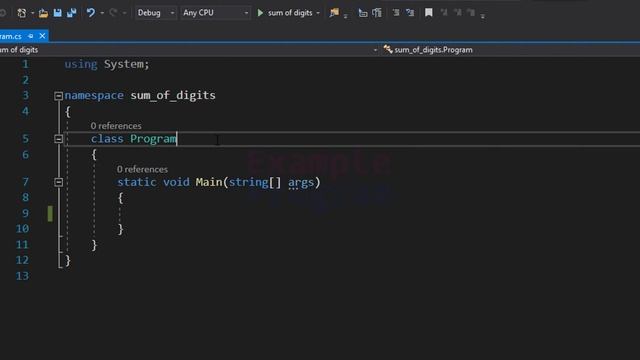Click 'sum_of_digits' namespace name
The height and width of the screenshot is (360, 640).
pos(173,96)
